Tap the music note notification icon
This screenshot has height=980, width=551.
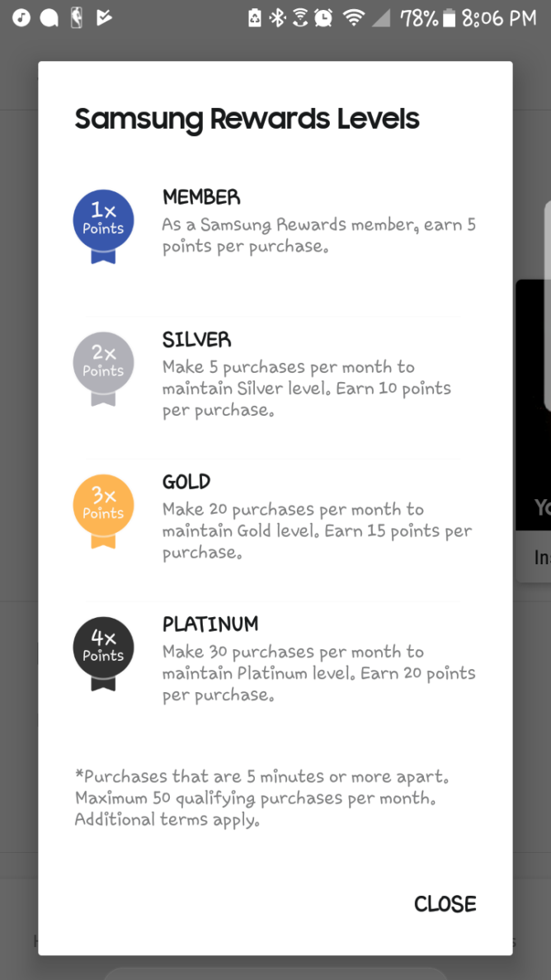(x=21, y=17)
